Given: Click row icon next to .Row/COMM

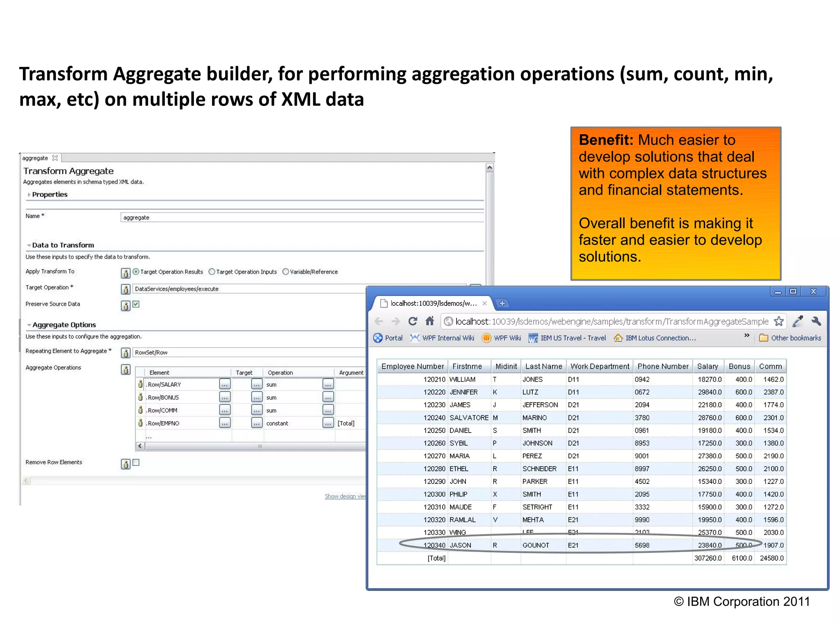Looking at the screenshot, I should [x=141, y=410].
